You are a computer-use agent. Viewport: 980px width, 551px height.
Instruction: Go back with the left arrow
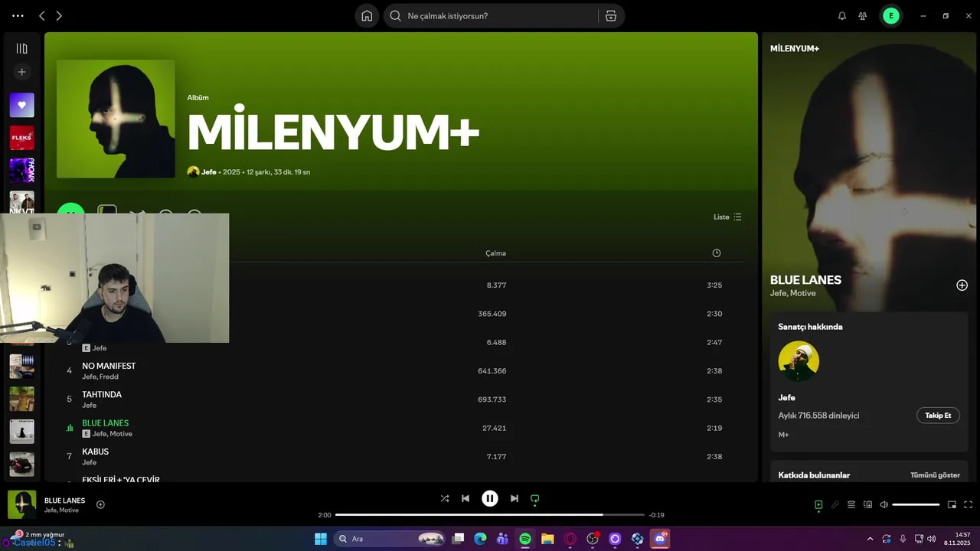42,16
